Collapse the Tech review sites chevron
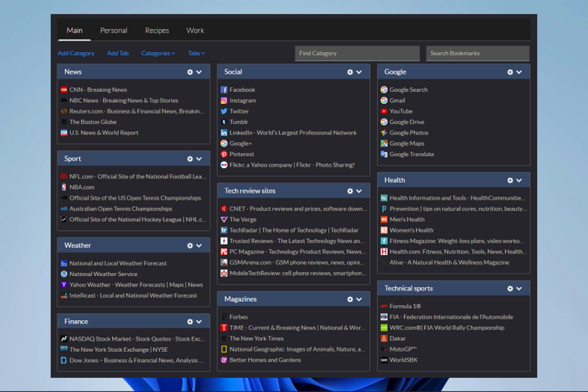588x392 pixels. click(x=359, y=191)
